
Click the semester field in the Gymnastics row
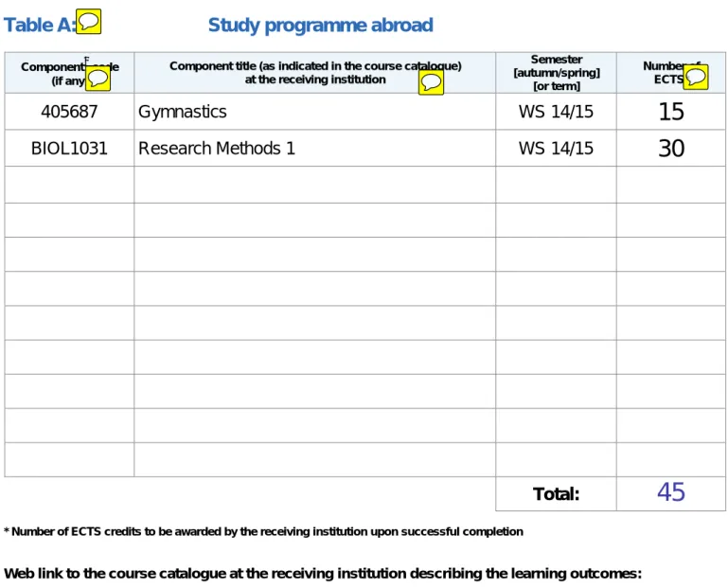pos(556,112)
